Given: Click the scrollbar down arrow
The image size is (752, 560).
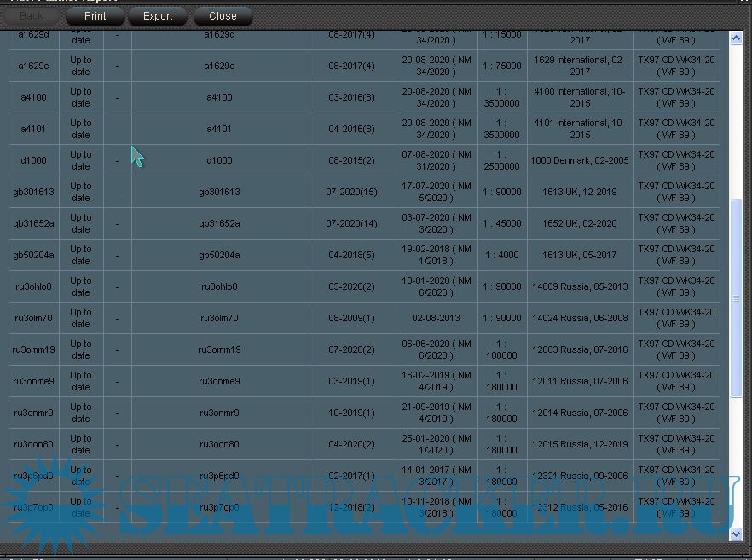Looking at the screenshot, I should (x=737, y=534).
